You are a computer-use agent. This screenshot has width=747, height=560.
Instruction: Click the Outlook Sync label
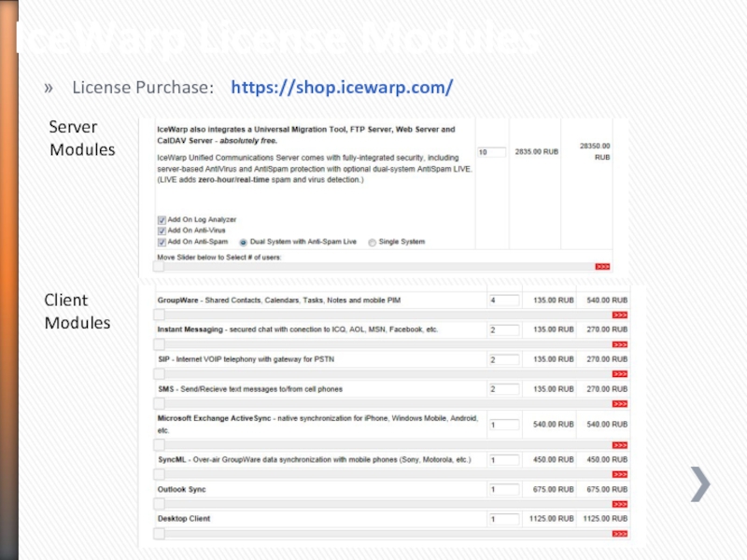tap(181, 489)
